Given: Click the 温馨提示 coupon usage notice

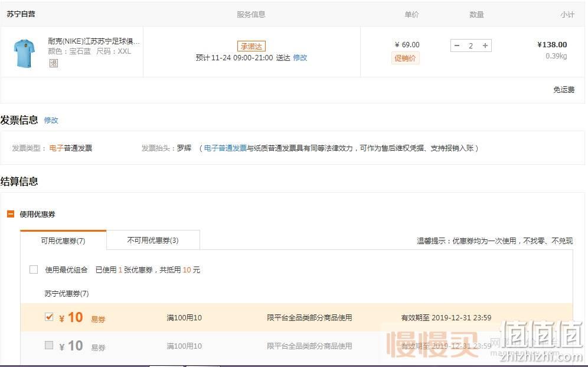Looking at the screenshot, I should coord(495,241).
